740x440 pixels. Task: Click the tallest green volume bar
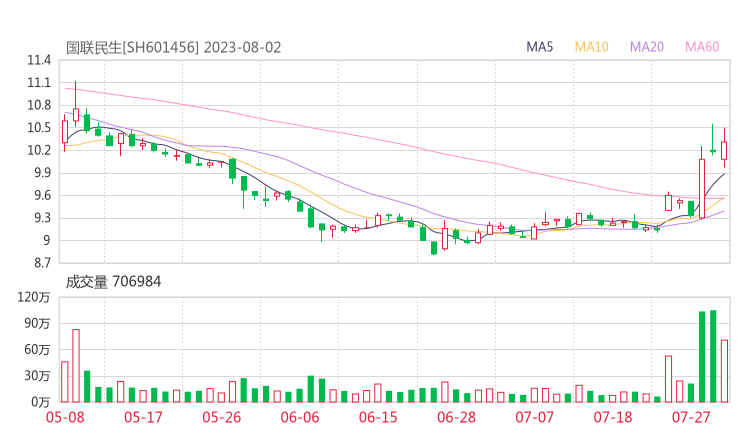click(713, 356)
